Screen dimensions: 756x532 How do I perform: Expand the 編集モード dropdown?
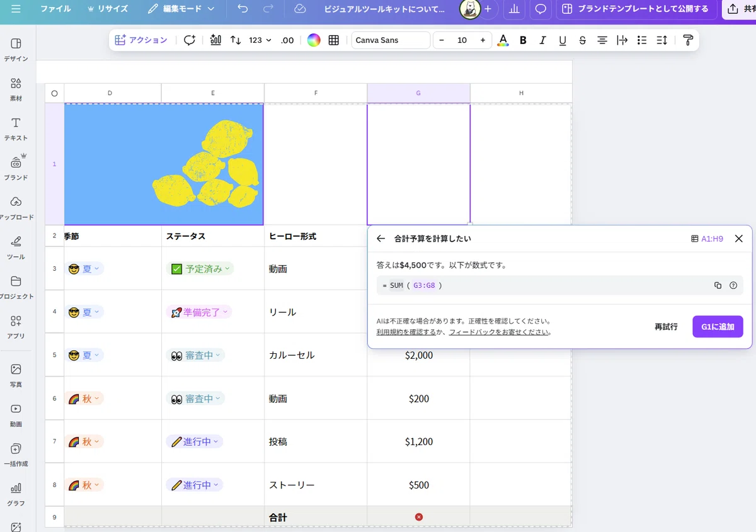click(x=181, y=9)
